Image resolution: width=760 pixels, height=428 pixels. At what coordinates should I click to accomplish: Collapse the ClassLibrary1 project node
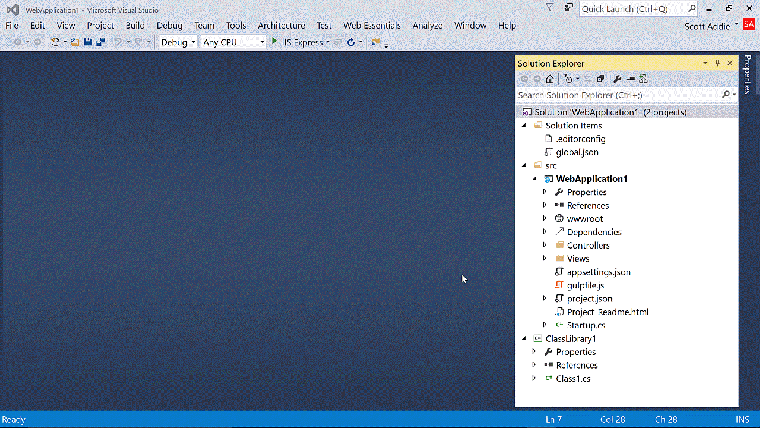point(524,338)
